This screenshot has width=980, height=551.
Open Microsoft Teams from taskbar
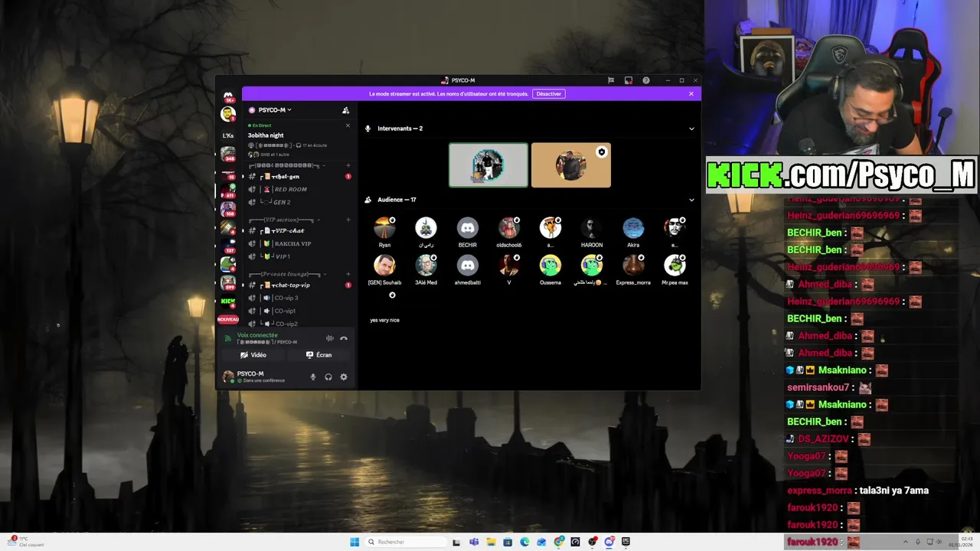[x=474, y=542]
